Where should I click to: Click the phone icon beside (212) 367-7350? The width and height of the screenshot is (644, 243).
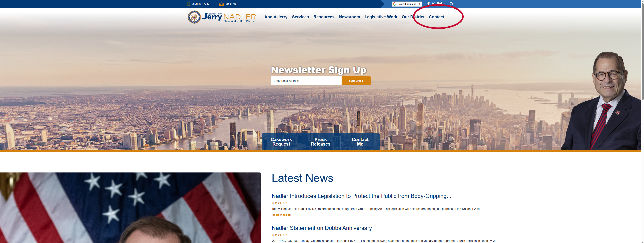tap(189, 4)
